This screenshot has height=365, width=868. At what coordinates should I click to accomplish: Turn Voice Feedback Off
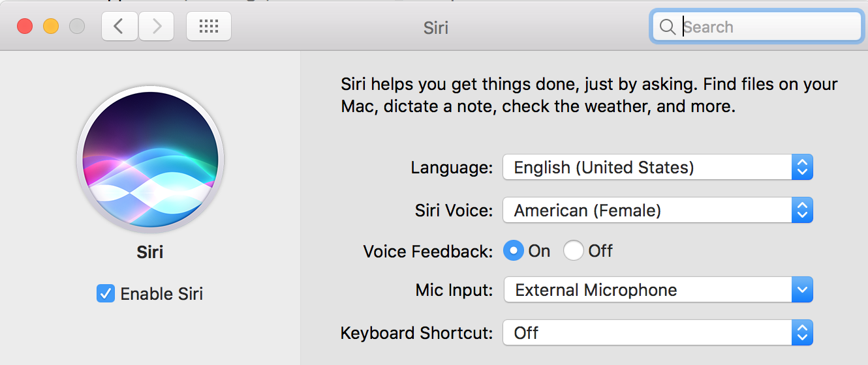(x=573, y=251)
